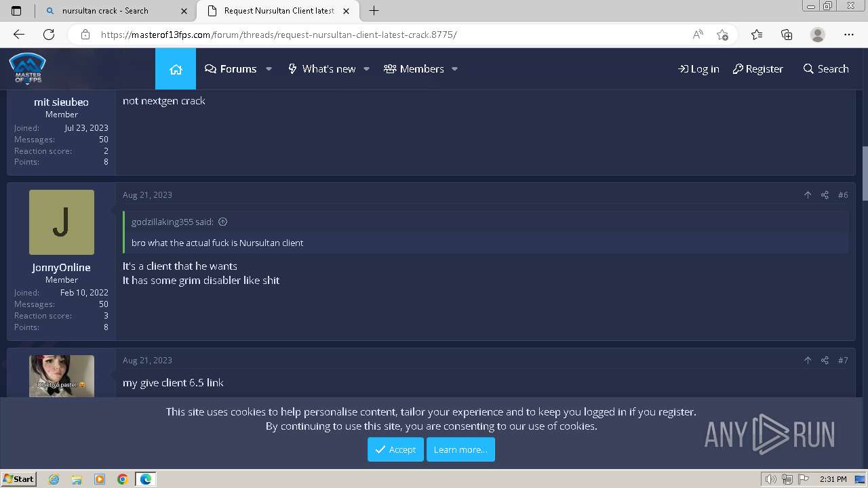View site information lock icon

click(85, 35)
